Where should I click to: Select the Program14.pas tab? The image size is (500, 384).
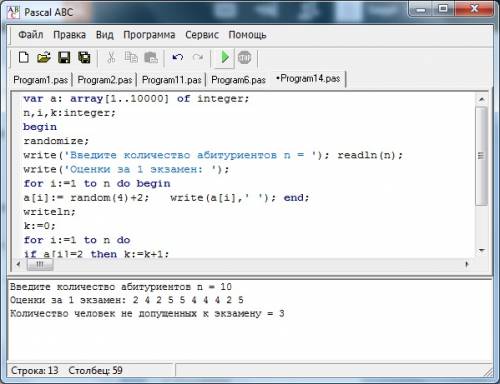pos(308,79)
